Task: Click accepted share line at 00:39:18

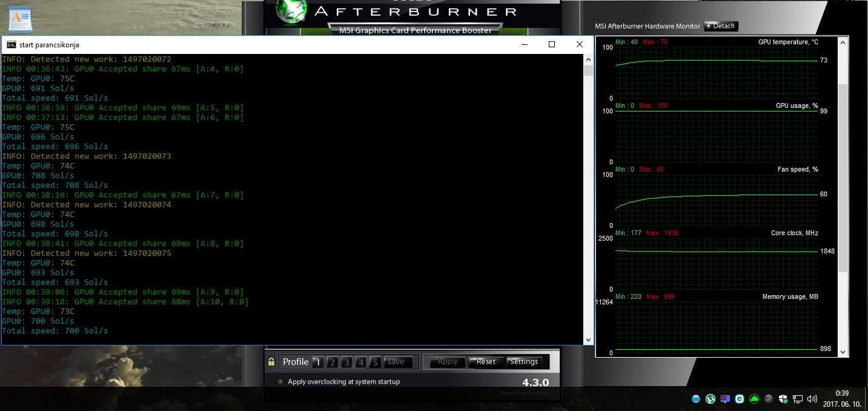Action: click(x=125, y=301)
